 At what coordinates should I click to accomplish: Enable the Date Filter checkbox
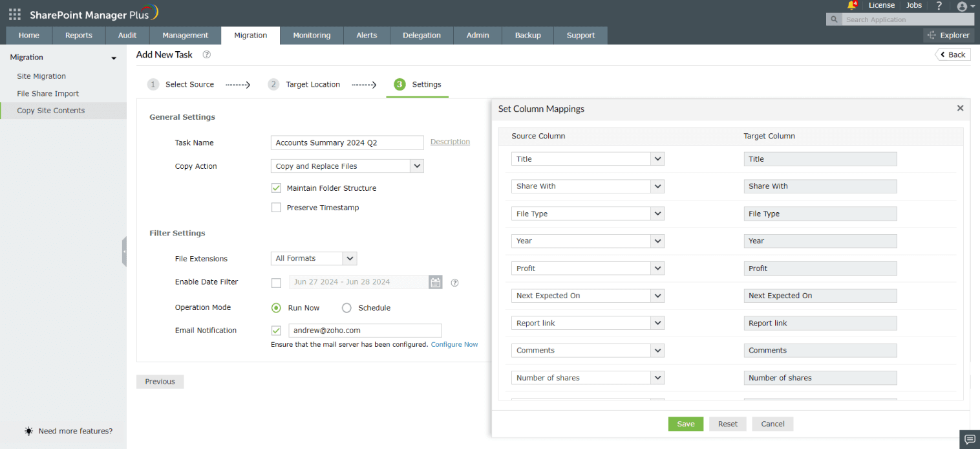pyautogui.click(x=276, y=283)
